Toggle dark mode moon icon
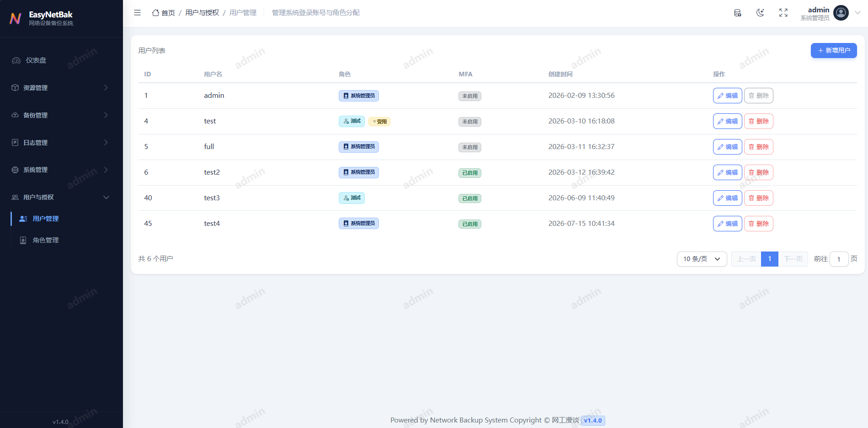This screenshot has width=868, height=428. point(760,13)
